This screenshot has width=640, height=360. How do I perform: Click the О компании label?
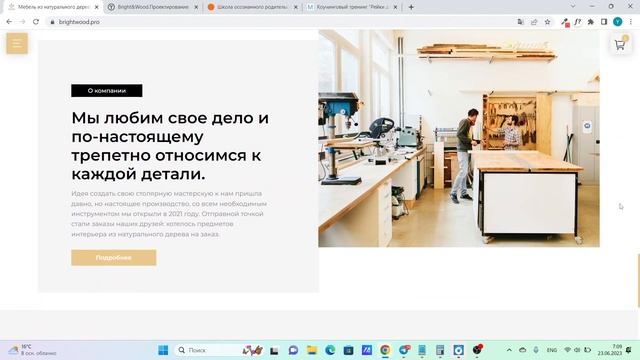coord(107,91)
